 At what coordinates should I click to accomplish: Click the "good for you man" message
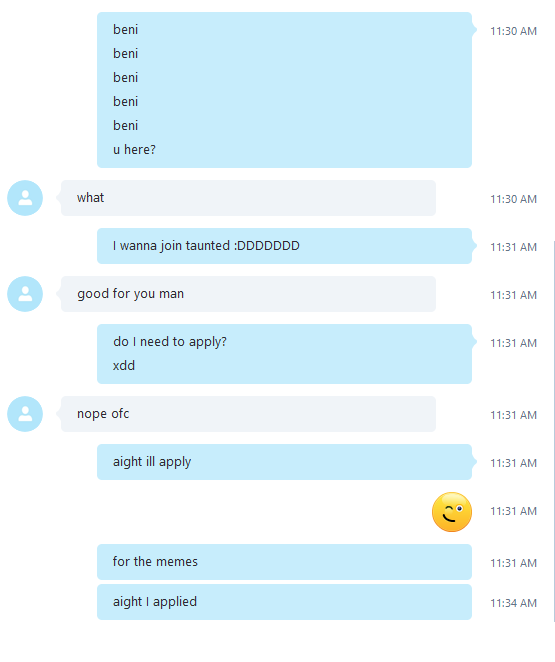(248, 294)
